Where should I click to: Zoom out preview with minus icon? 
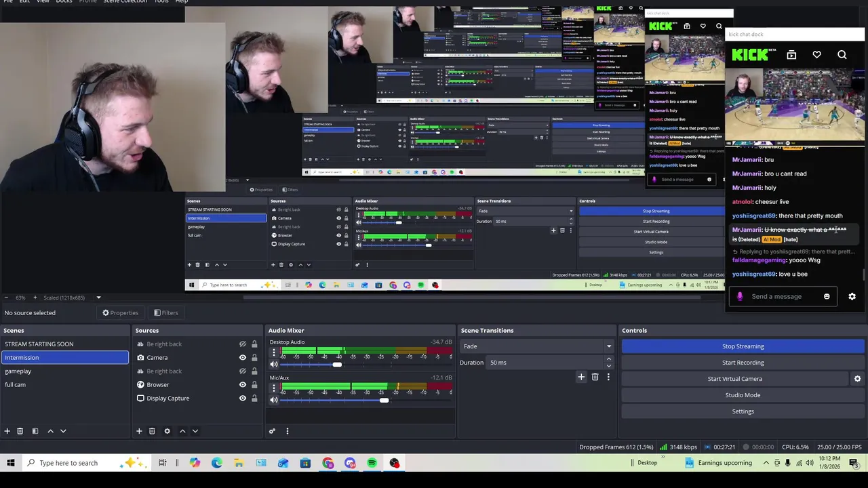[7, 298]
